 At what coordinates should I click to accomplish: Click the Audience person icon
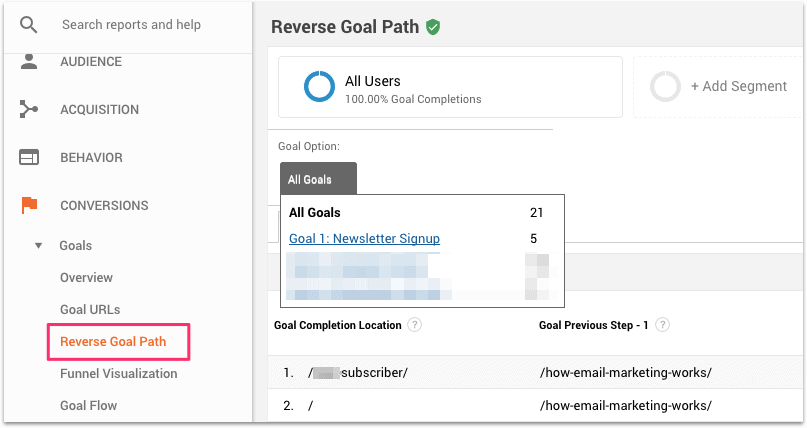tap(29, 62)
